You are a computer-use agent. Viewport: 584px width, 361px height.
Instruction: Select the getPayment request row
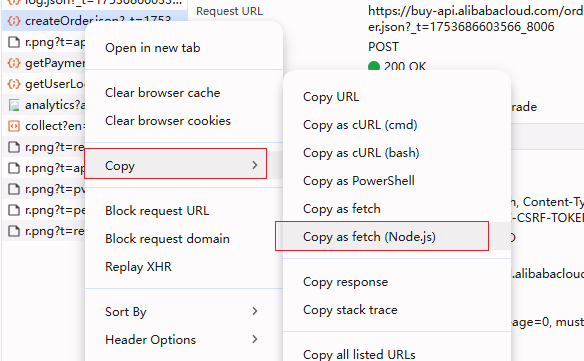coord(44,63)
